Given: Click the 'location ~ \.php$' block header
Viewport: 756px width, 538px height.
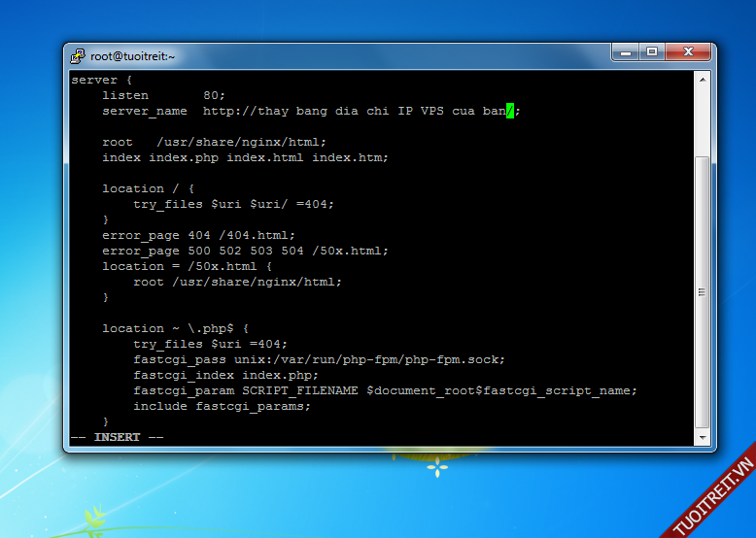Looking at the screenshot, I should pyautogui.click(x=182, y=328).
